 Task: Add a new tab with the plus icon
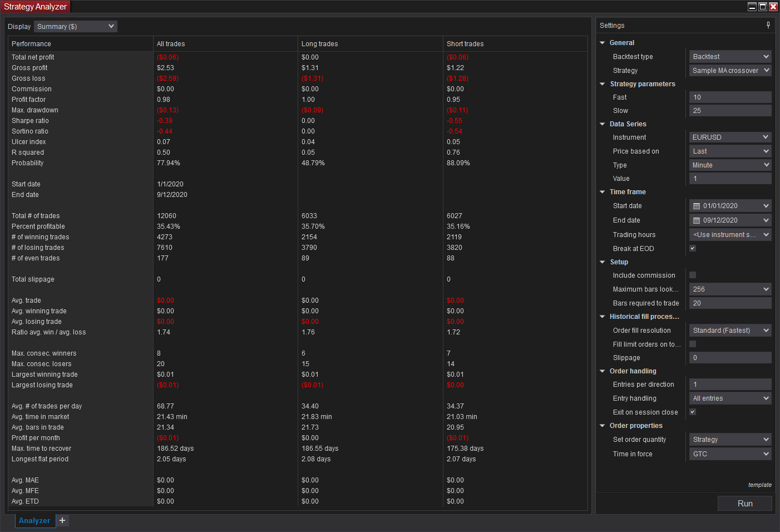[x=62, y=520]
